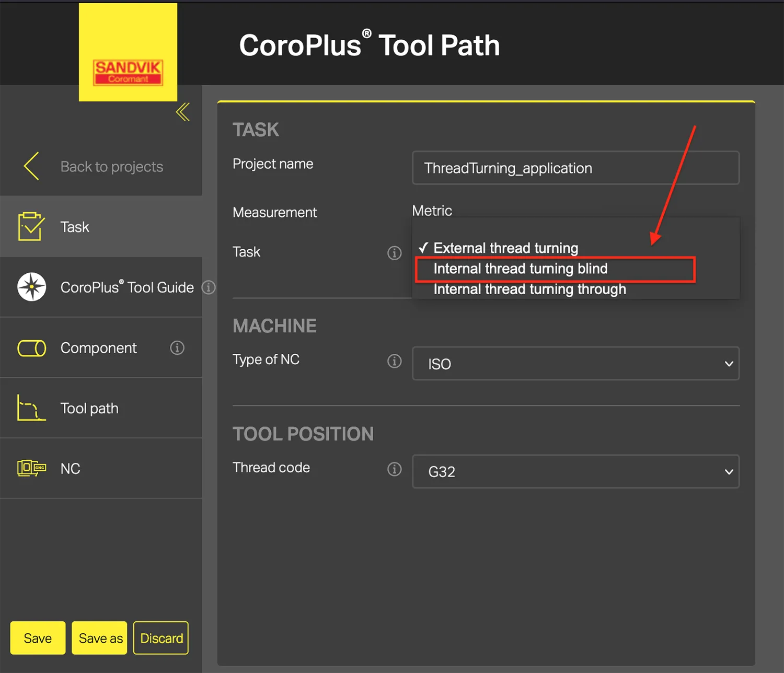784x673 pixels.
Task: Click the Component cylinder icon
Action: tap(32, 348)
